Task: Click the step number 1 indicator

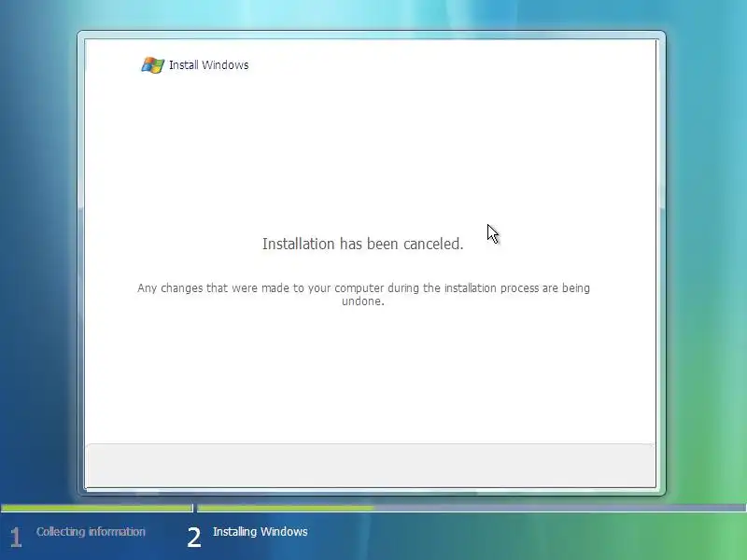Action: [x=16, y=538]
